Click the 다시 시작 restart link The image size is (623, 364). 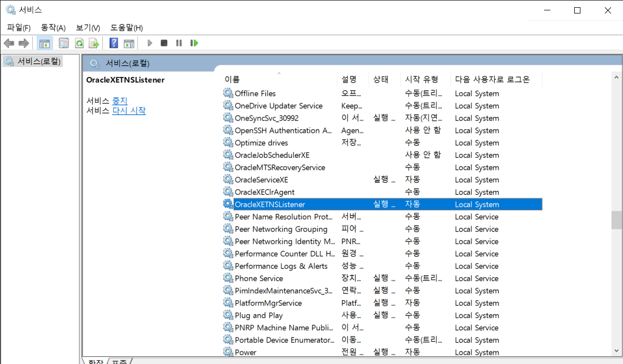129,111
